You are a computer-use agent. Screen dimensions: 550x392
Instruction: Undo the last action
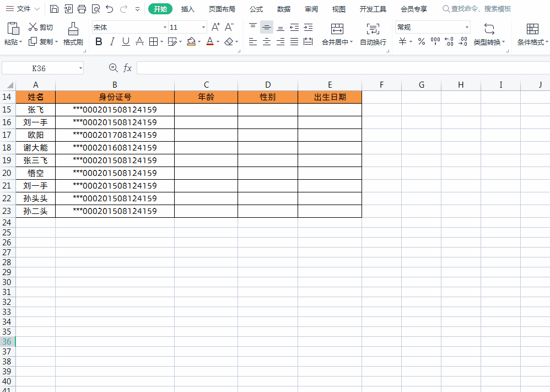(110, 9)
